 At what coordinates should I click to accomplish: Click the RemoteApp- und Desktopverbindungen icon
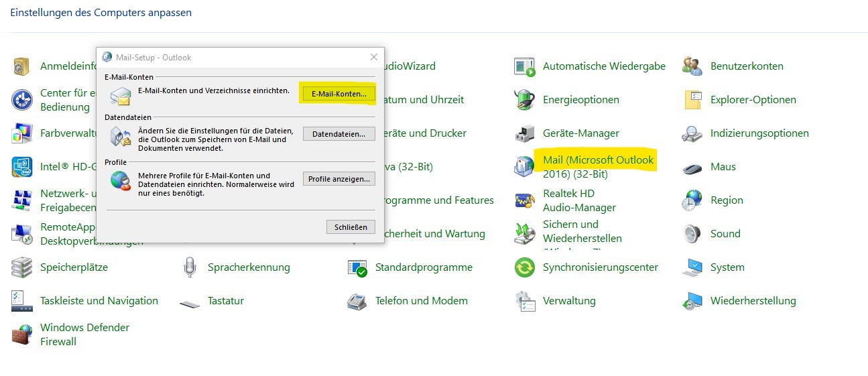(22, 234)
